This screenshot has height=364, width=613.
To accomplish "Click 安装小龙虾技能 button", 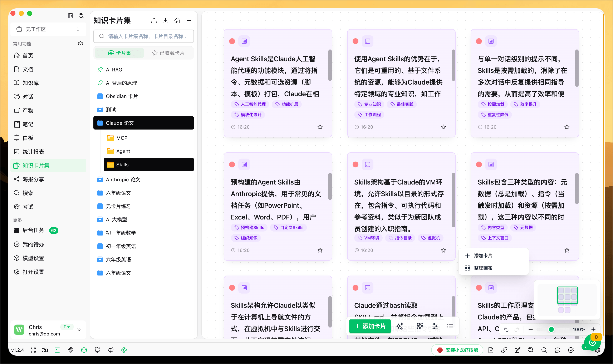I will (x=457, y=350).
